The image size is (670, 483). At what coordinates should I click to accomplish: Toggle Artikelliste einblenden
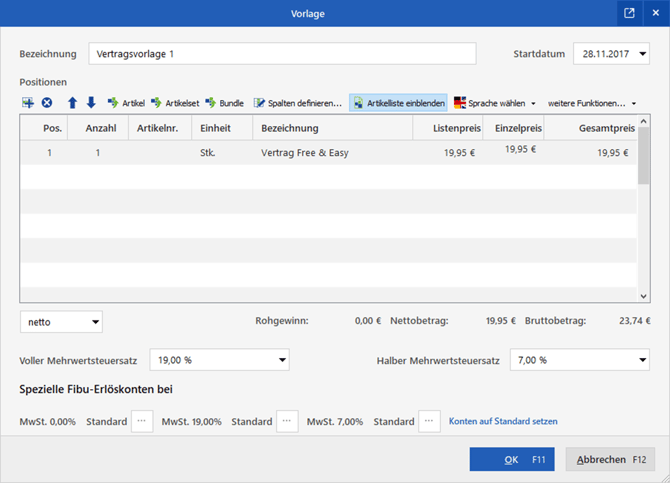point(398,103)
